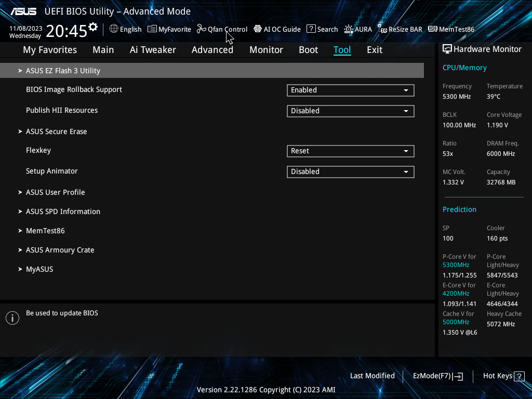Select the English language label
The height and width of the screenshot is (399, 532).
[x=130, y=30]
